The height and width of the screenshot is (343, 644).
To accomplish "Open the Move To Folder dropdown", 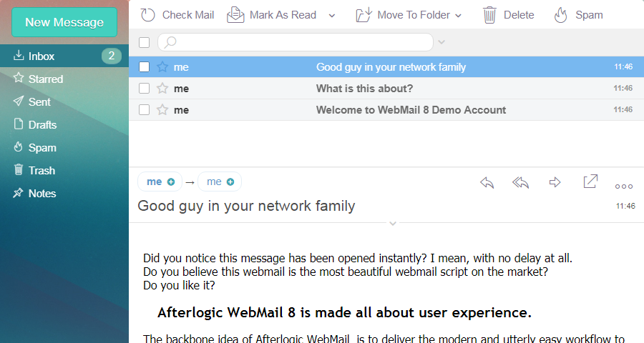I will point(409,15).
